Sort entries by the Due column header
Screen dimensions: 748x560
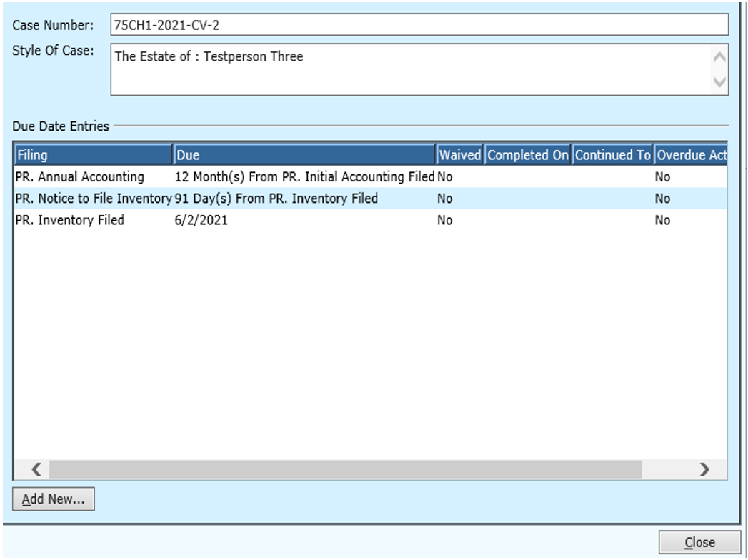click(x=304, y=155)
